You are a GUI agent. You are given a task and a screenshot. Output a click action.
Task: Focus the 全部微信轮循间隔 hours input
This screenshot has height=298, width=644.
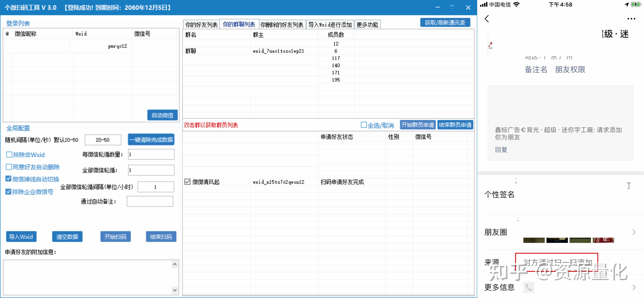coord(156,187)
